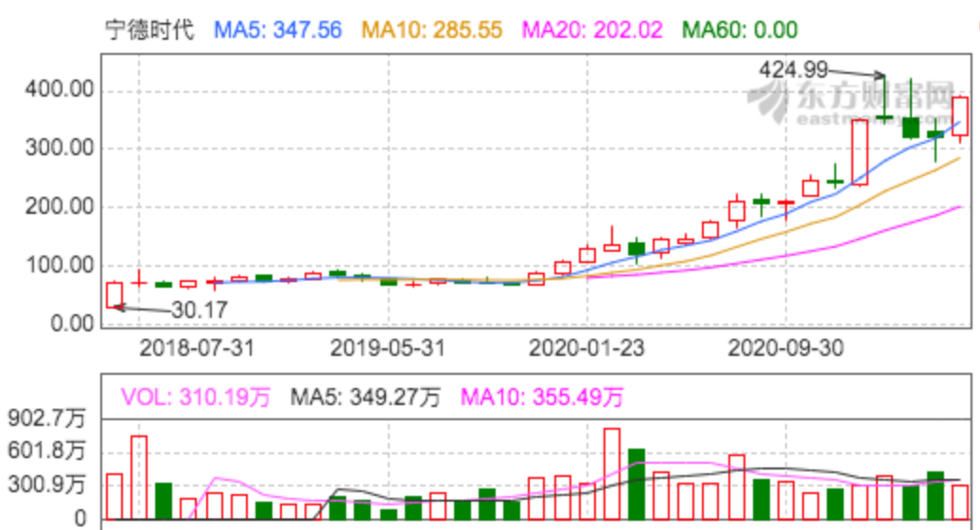Click the 2019-05-31 date axis label

pos(388,348)
